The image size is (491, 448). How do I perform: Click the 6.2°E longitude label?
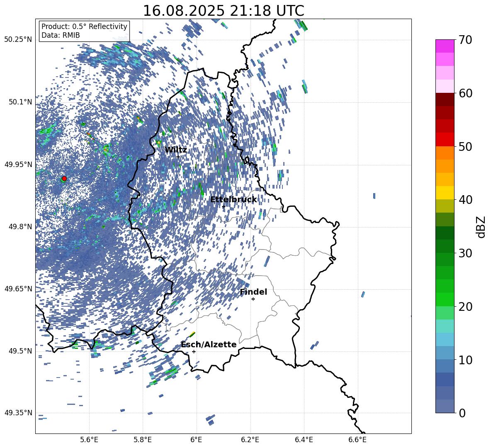[x=250, y=440]
